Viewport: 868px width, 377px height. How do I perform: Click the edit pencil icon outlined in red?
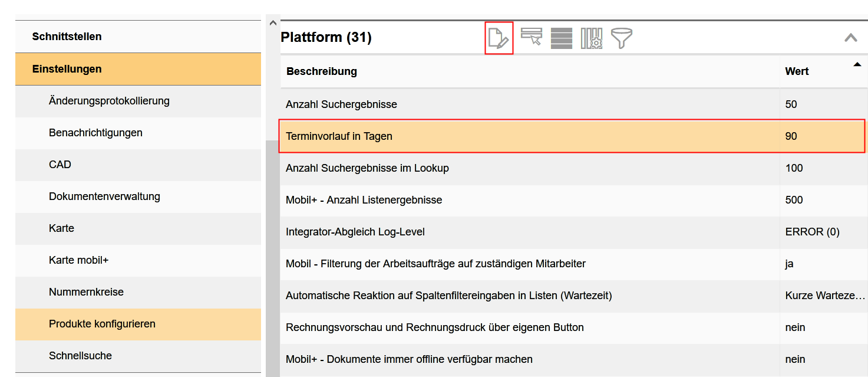click(499, 37)
